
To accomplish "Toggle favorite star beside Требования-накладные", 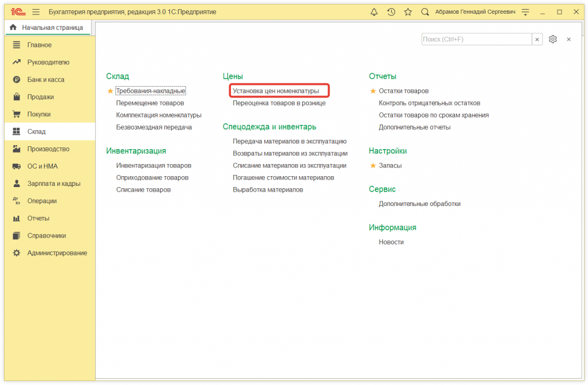I will tap(110, 91).
